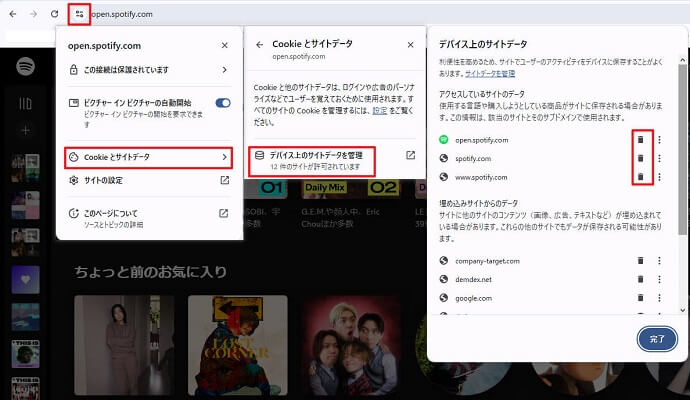Click the lock icon in site info
The width and height of the screenshot is (690, 400).
[73, 70]
